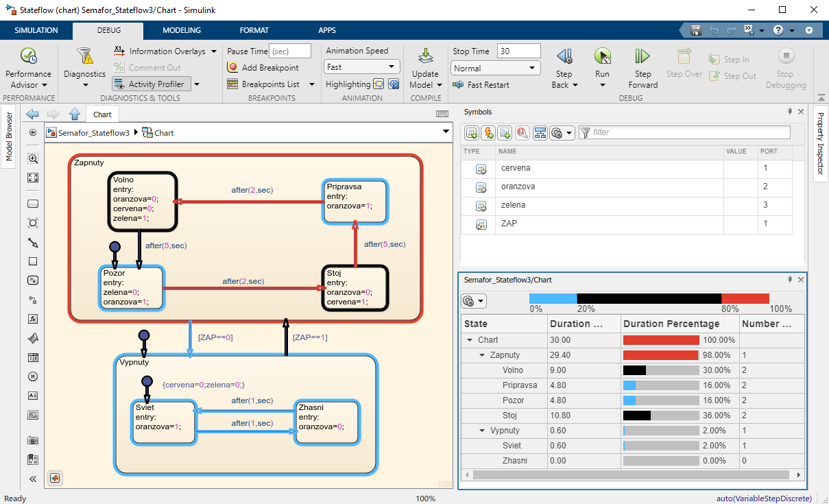The height and width of the screenshot is (504, 829).
Task: Click the Zoom tool in the palette
Action: point(33,158)
